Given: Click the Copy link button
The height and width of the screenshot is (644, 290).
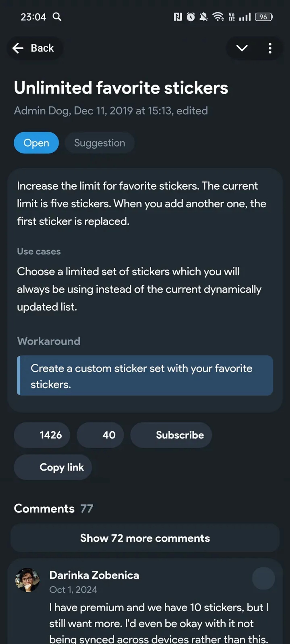Looking at the screenshot, I should tap(53, 467).
